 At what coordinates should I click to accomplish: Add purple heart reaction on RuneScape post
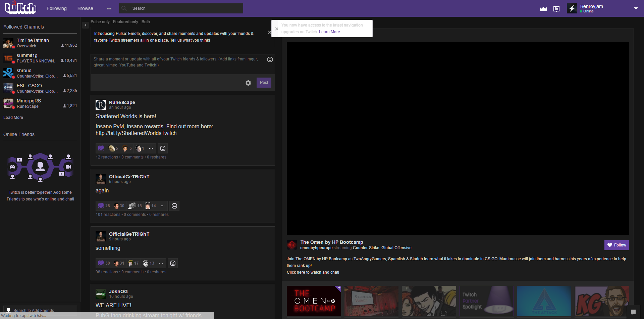pyautogui.click(x=101, y=148)
